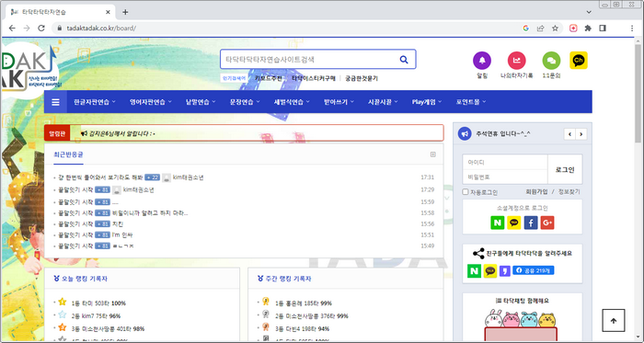Screen dimensions: 644x343
Task: Expand the Play게임 menu
Action: point(427,102)
